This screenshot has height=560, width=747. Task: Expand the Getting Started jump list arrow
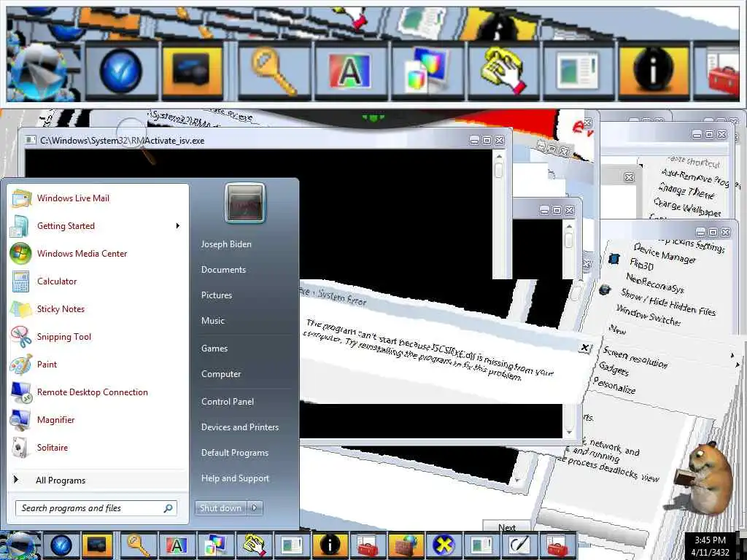point(178,226)
